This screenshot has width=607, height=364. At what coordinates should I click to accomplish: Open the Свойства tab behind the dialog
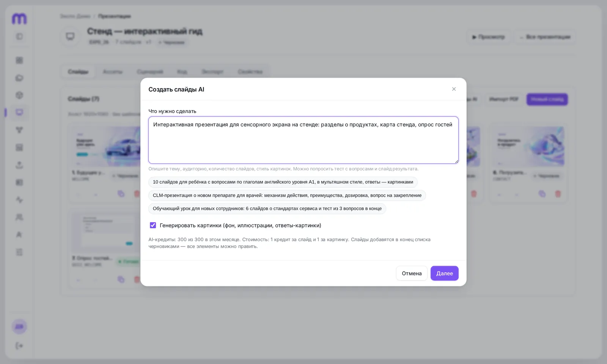click(x=250, y=72)
